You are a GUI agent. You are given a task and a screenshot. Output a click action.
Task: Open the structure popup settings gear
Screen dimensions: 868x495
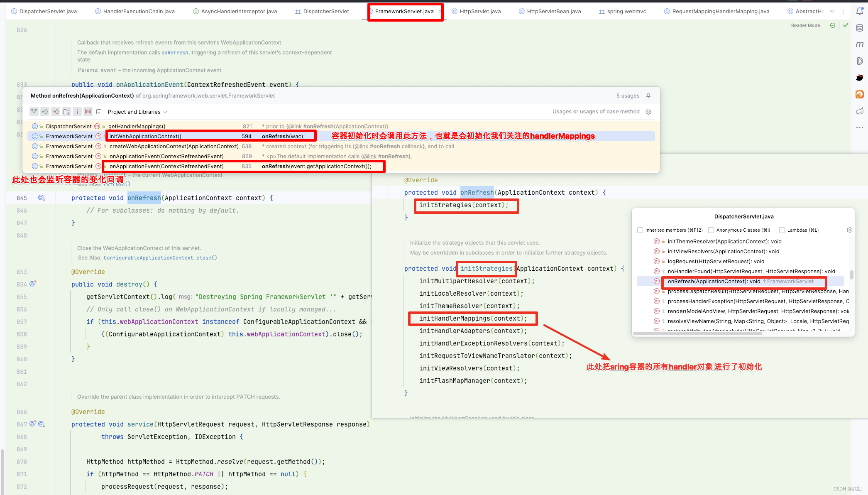point(849,230)
